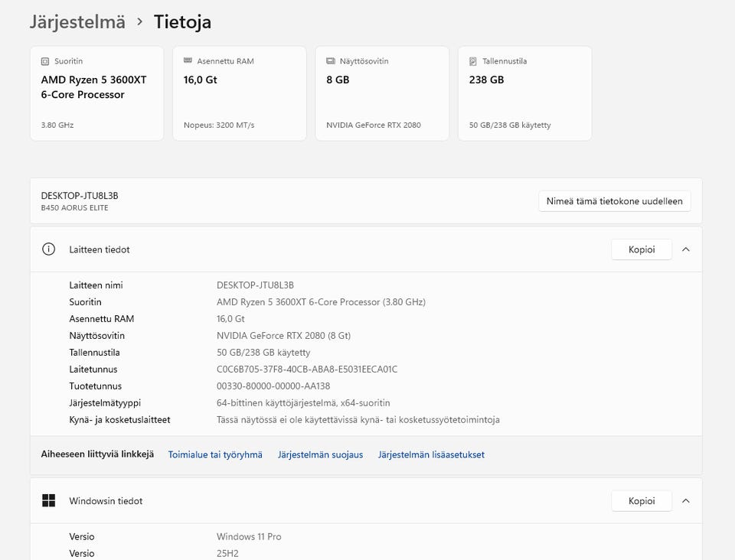Viewport: 735px width, 560px height.
Task: Click the Windowsin tiedot section header
Action: click(366, 500)
